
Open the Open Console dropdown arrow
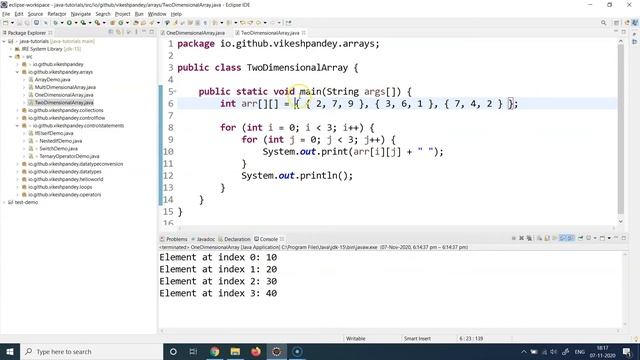coord(609,238)
